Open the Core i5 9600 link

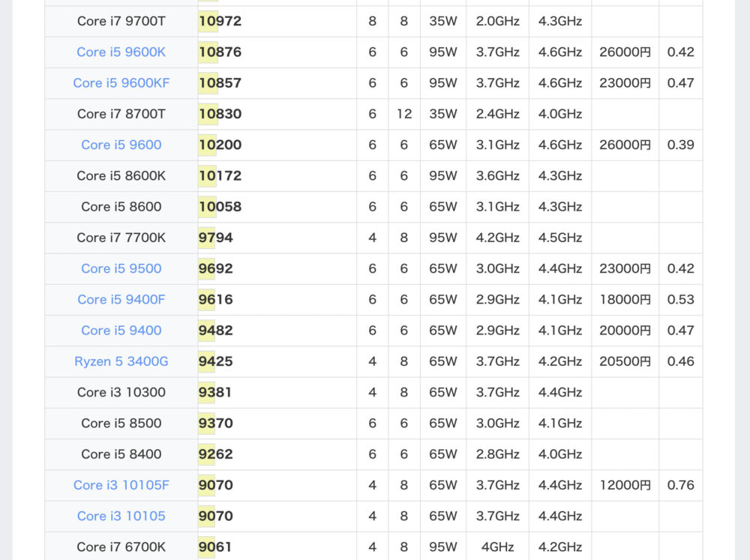click(x=121, y=145)
